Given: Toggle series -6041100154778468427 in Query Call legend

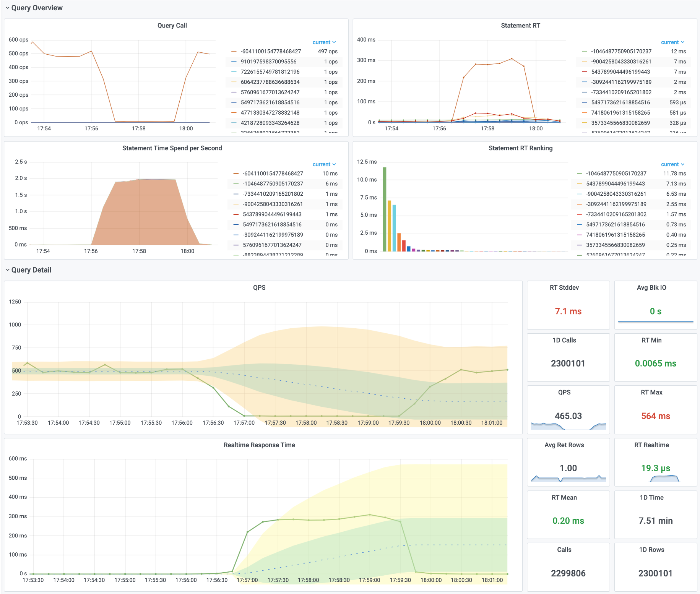Looking at the screenshot, I should click(x=271, y=51).
